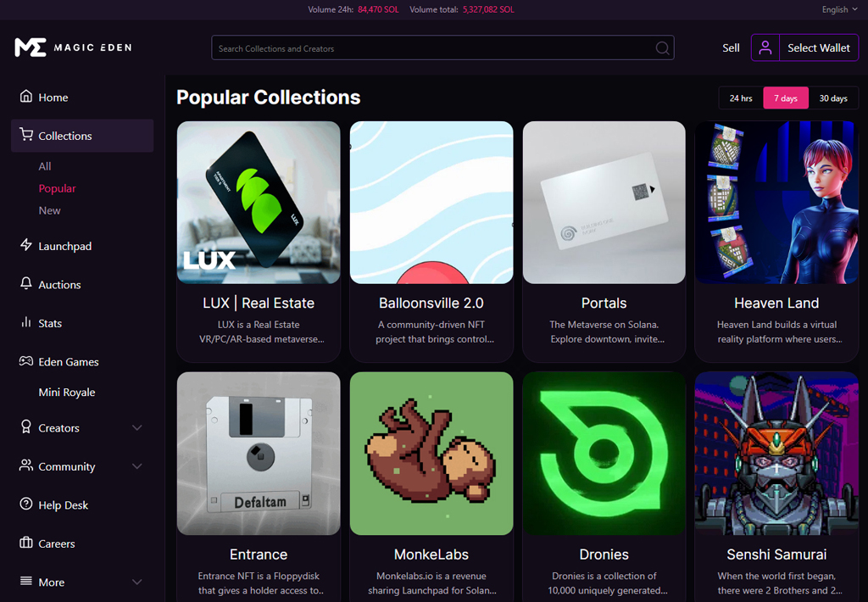Select the 30 days time filter
The height and width of the screenshot is (602, 868).
click(833, 98)
